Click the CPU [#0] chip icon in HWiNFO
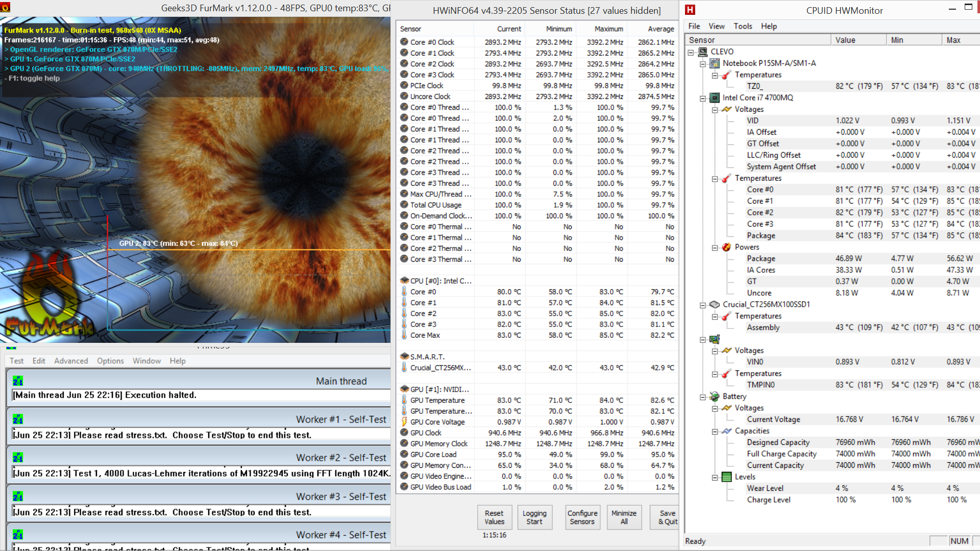 404,281
